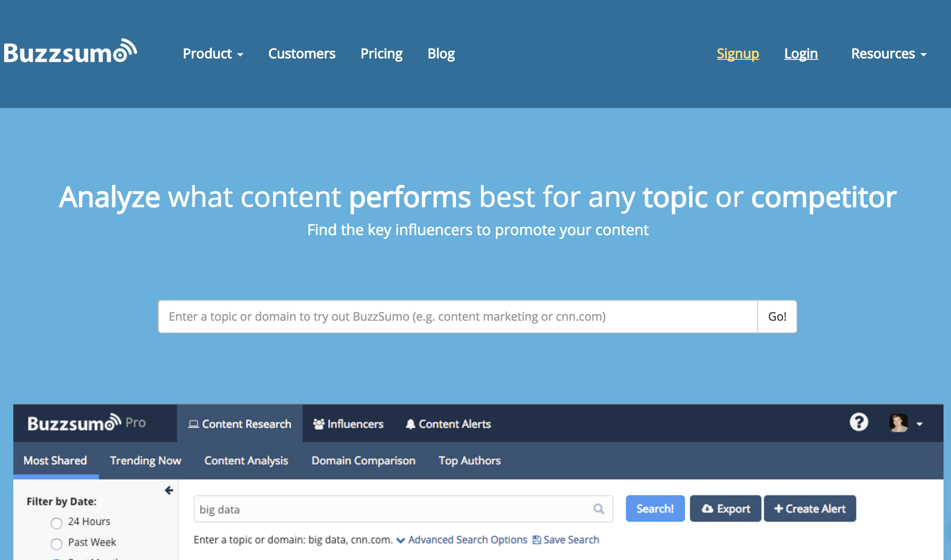Viewport: 951px width, 560px height.
Task: Click the Export button
Action: point(726,508)
